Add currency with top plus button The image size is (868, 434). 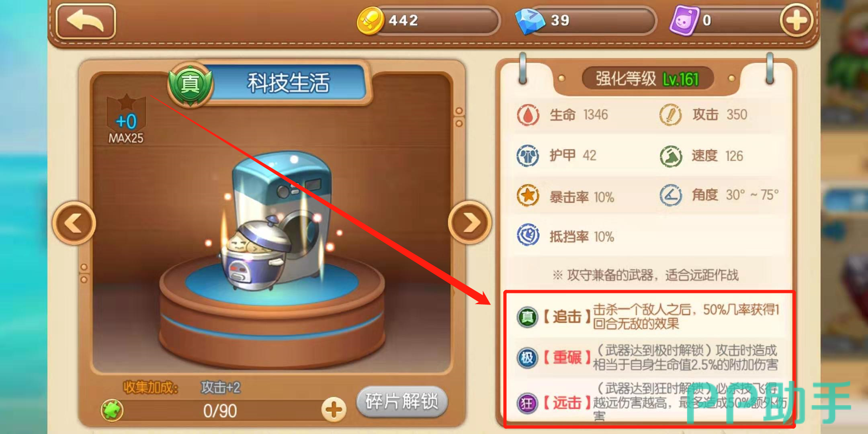coord(796,20)
